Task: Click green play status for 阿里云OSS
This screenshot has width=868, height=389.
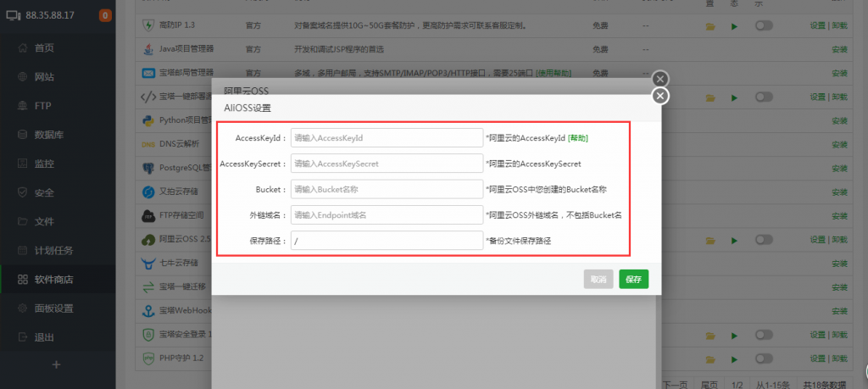Action: [x=735, y=241]
